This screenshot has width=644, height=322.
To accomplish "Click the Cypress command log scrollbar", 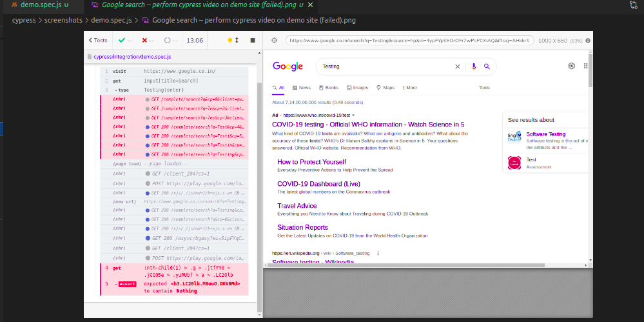I will [259, 197].
